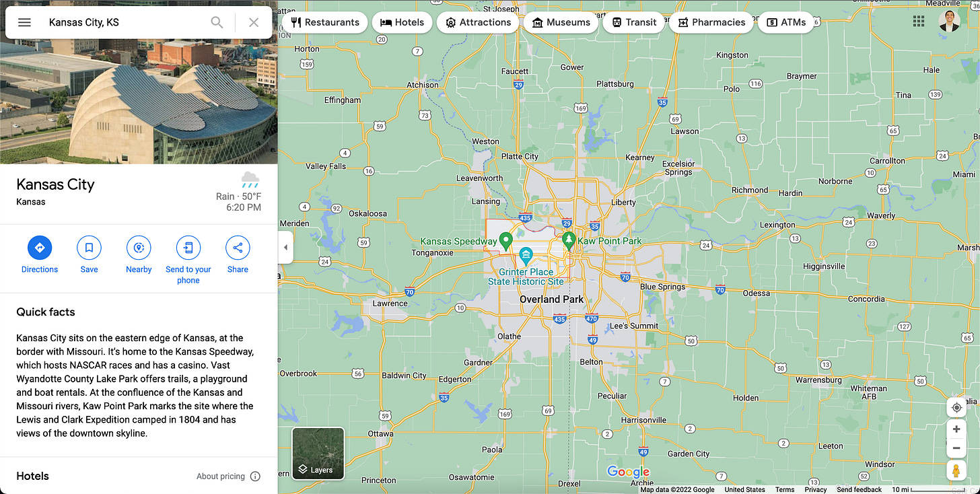Click the Liberty city label

tap(623, 203)
